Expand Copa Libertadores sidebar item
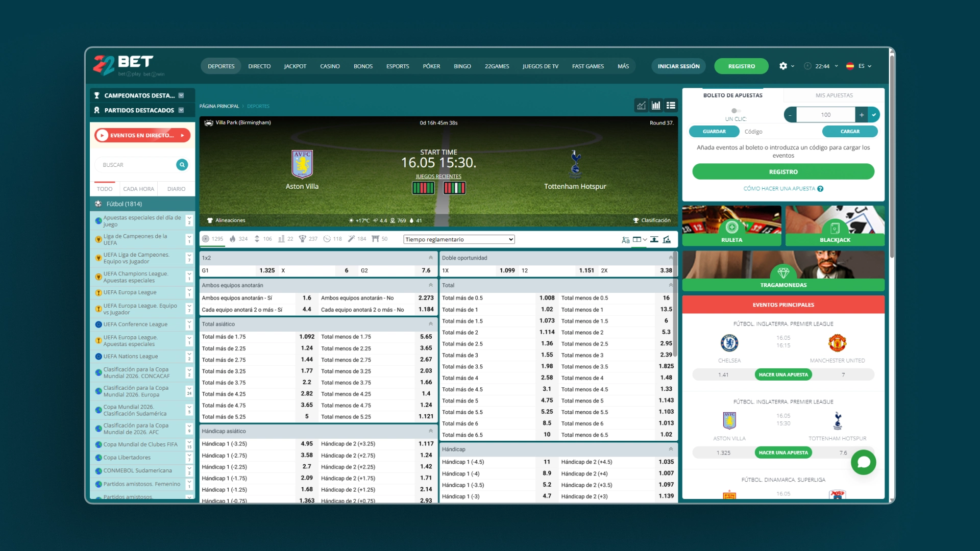Image resolution: width=980 pixels, height=551 pixels. [189, 458]
